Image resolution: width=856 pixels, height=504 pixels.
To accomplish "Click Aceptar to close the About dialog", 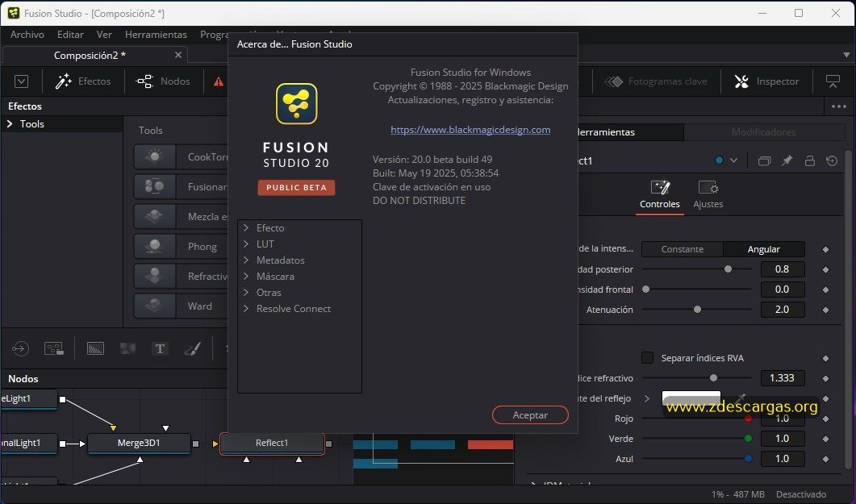I will (530, 415).
